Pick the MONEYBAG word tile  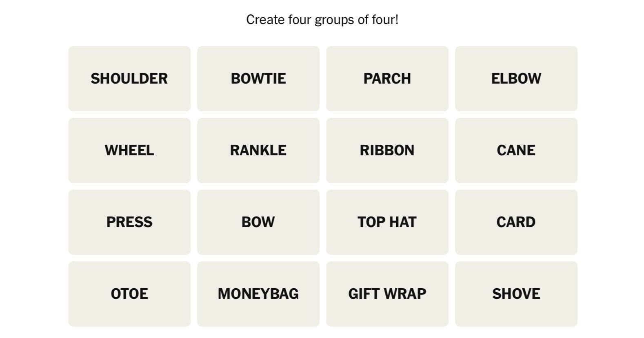coord(258,294)
